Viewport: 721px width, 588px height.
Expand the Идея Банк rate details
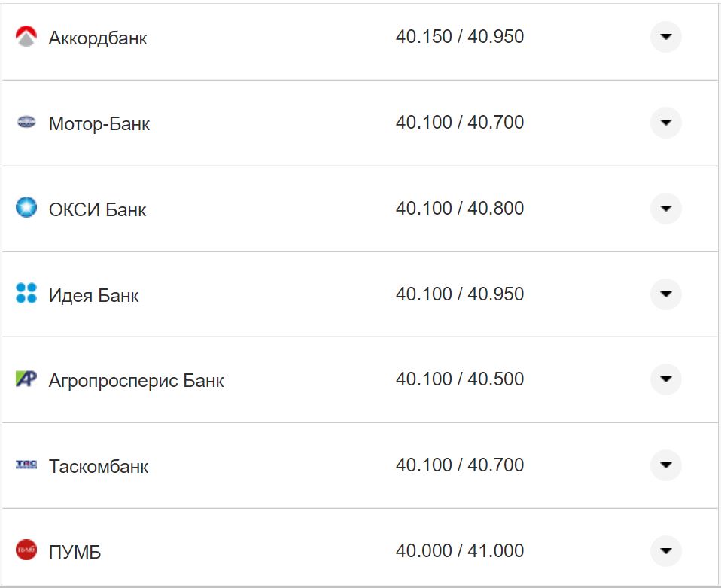point(665,294)
